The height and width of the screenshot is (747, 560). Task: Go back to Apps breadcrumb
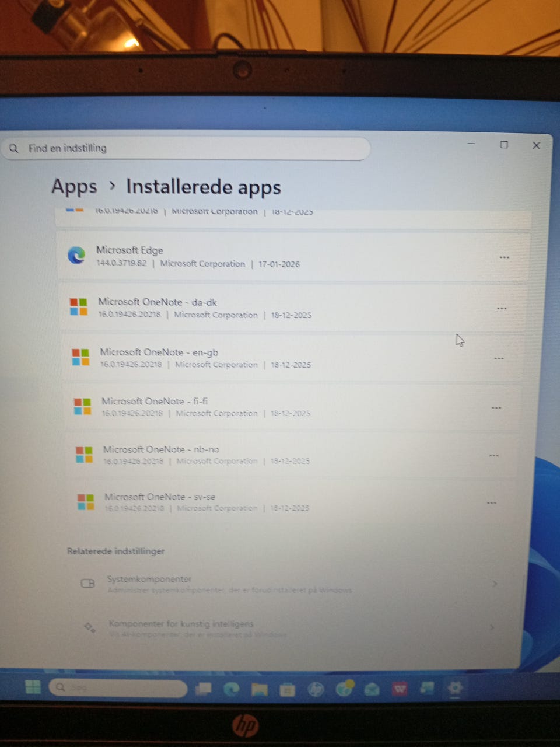pos(74,186)
